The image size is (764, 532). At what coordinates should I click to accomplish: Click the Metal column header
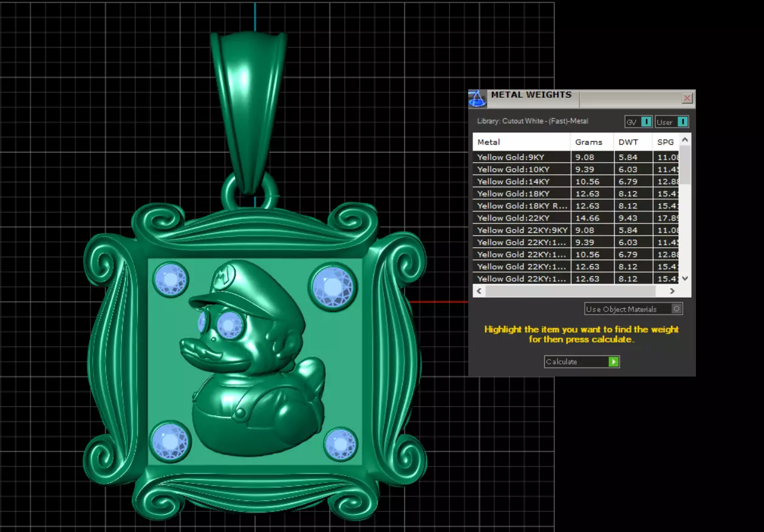click(x=522, y=142)
